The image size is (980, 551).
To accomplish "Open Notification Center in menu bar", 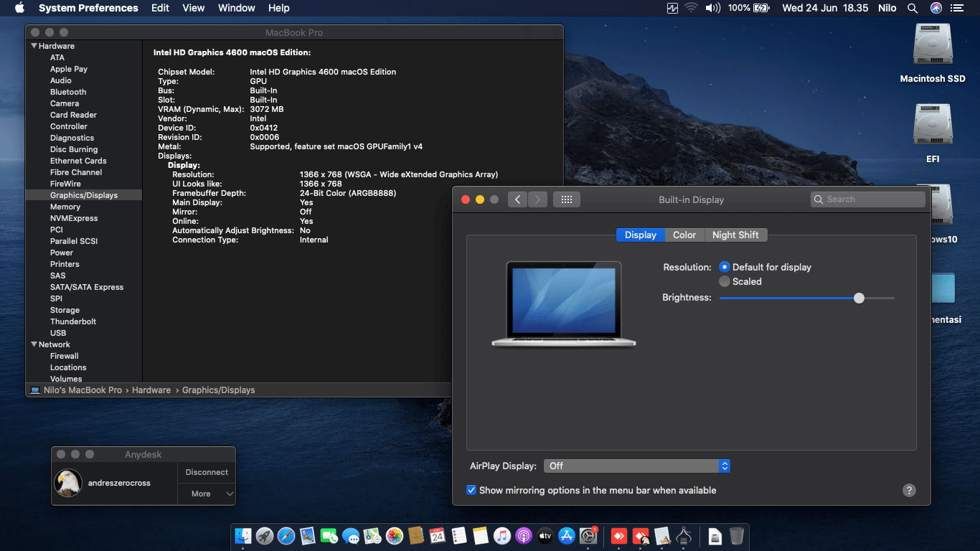I will pos(957,8).
